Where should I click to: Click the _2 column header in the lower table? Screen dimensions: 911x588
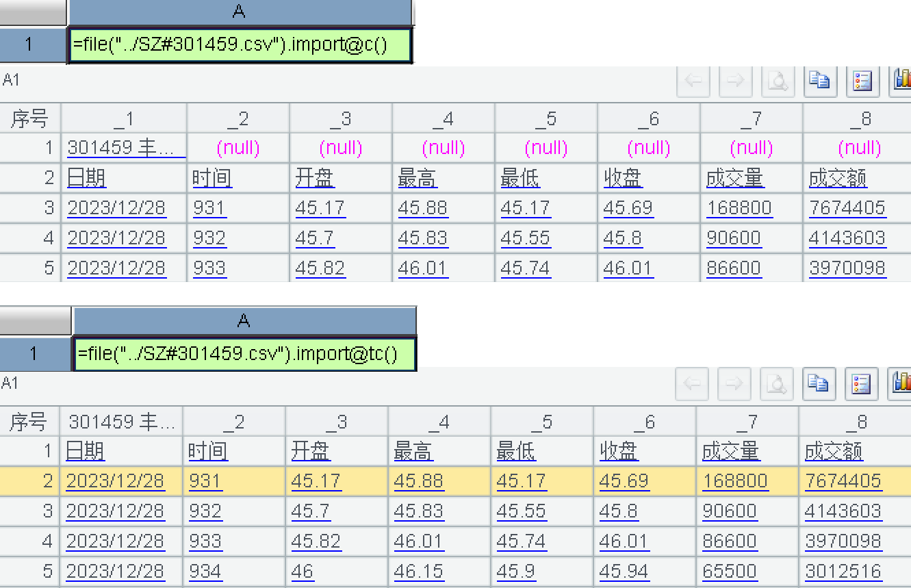pos(234,422)
